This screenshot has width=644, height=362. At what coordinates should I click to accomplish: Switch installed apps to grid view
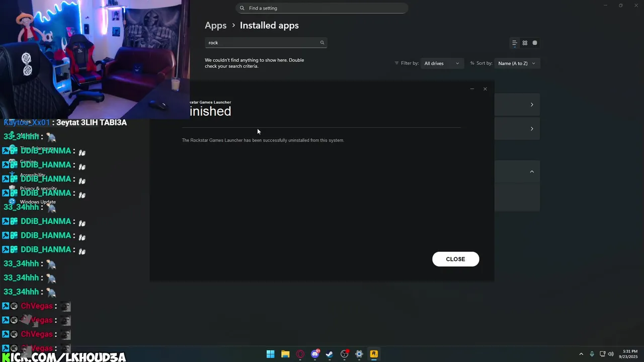click(x=525, y=43)
